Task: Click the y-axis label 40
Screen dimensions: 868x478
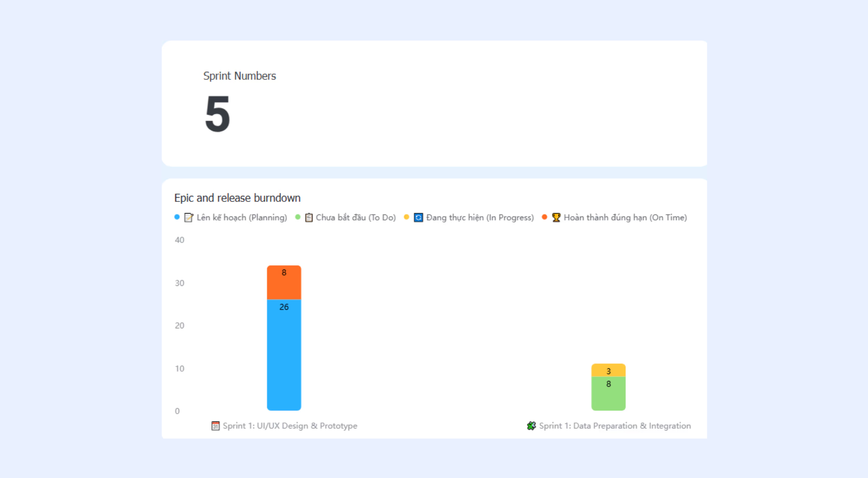Action: point(179,240)
